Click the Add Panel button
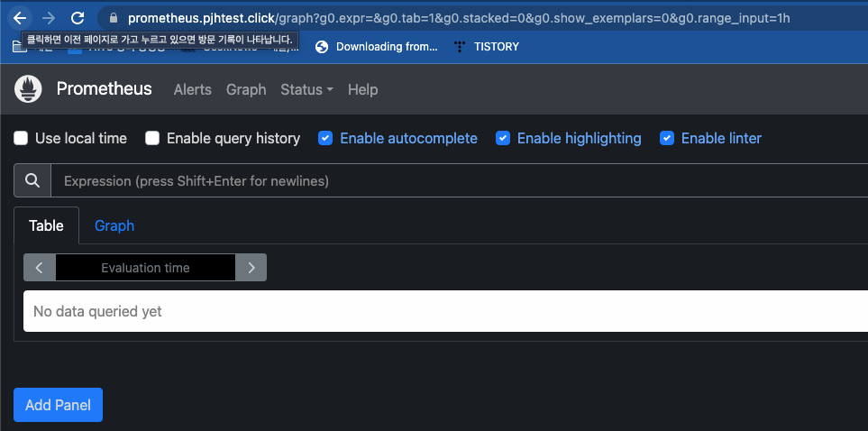This screenshot has width=868, height=431. pos(58,405)
